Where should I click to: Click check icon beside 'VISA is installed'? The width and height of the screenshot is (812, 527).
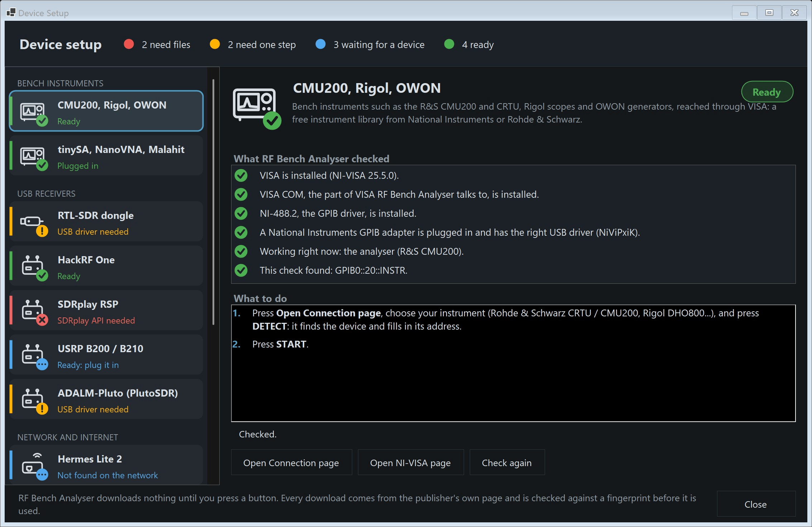tap(241, 176)
